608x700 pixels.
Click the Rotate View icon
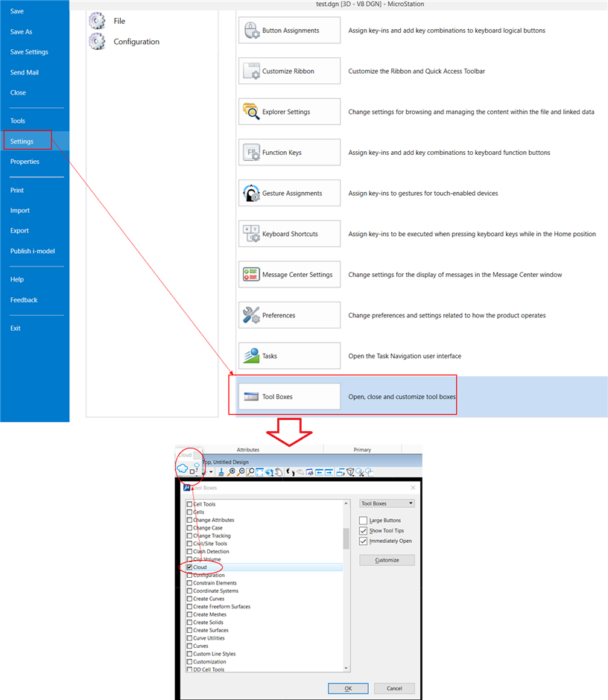coord(269,472)
